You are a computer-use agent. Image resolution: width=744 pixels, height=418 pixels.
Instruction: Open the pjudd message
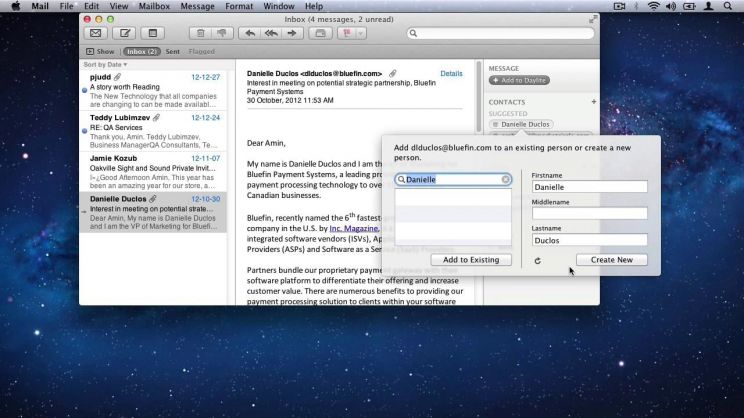(x=153, y=90)
